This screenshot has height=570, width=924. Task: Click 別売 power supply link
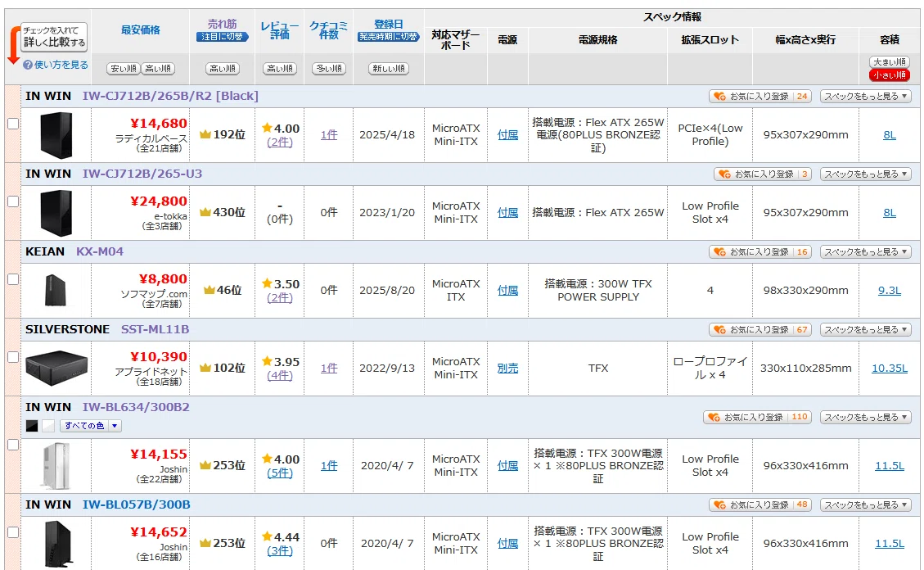(x=507, y=368)
